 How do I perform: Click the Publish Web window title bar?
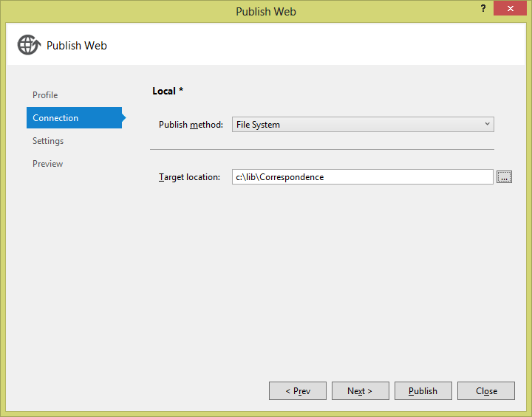266,11
